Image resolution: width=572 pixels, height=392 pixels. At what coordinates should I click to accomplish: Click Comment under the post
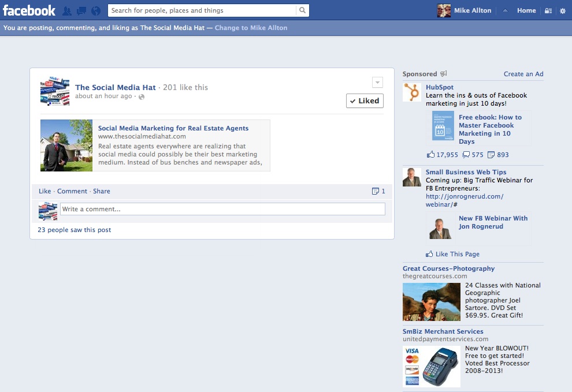pyautogui.click(x=72, y=191)
